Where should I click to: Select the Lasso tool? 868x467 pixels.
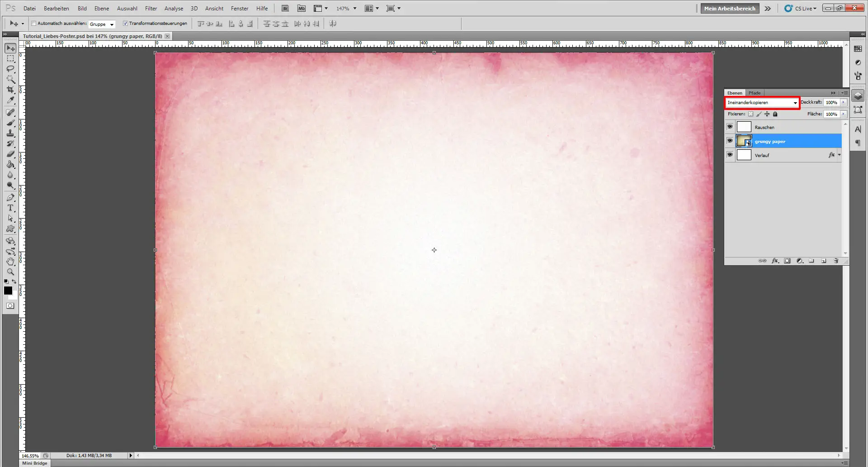(10, 69)
